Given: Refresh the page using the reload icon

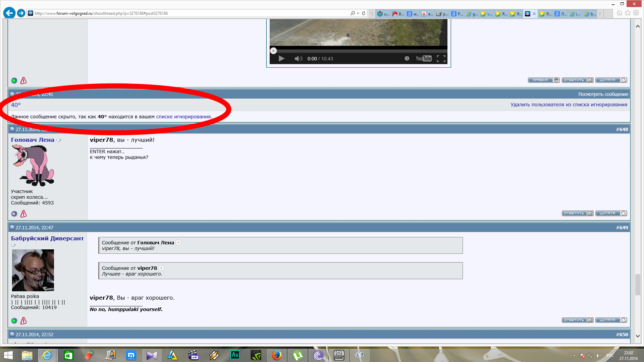Looking at the screenshot, I should [x=364, y=13].
